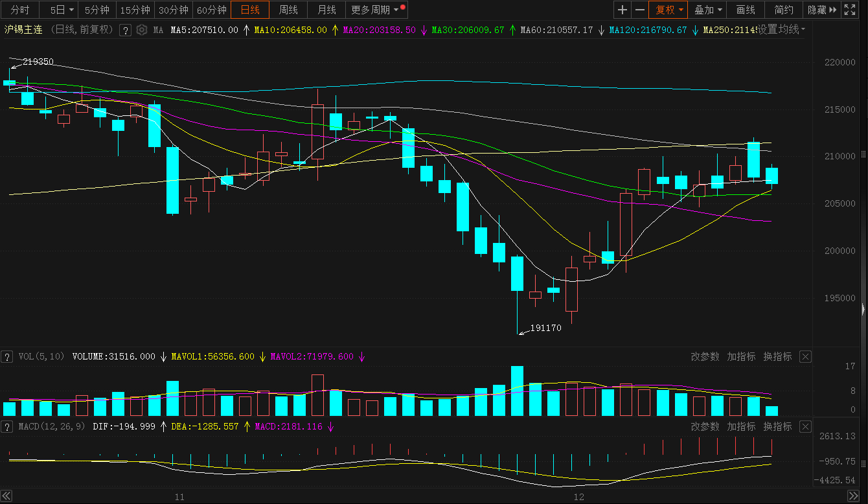Click 加指标 in the VOL panel

741,356
